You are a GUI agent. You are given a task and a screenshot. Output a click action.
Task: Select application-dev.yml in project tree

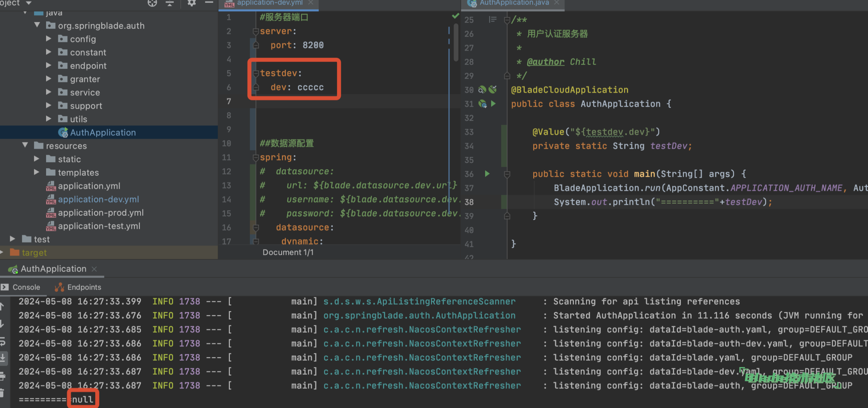click(98, 199)
